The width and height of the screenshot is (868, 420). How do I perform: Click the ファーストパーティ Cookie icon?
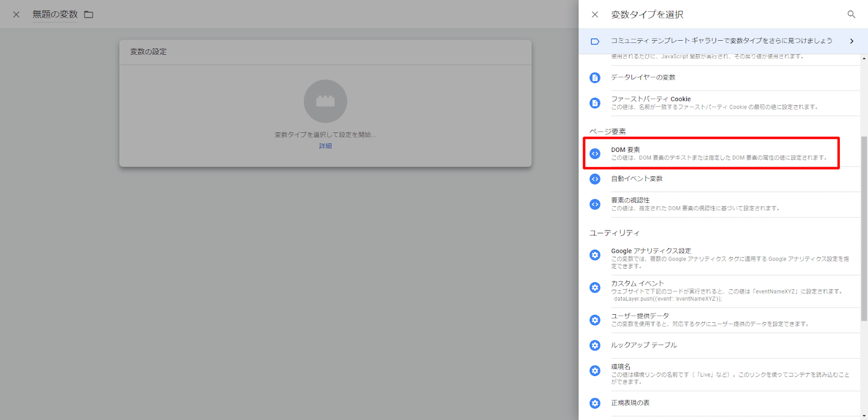coord(595,103)
